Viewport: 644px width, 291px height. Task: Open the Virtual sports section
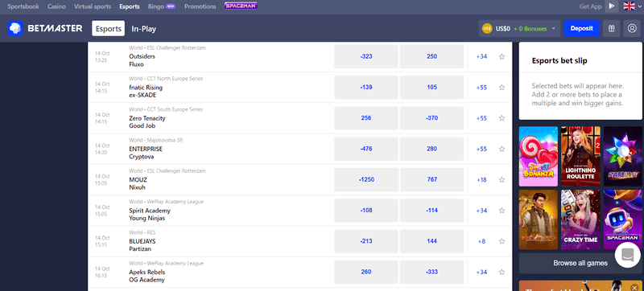point(93,6)
